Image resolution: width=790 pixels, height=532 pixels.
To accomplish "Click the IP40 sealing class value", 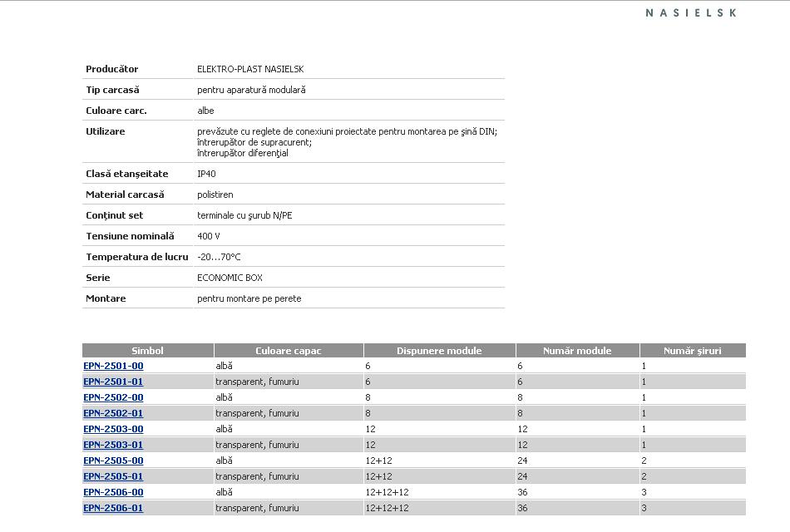I will click(206, 174).
